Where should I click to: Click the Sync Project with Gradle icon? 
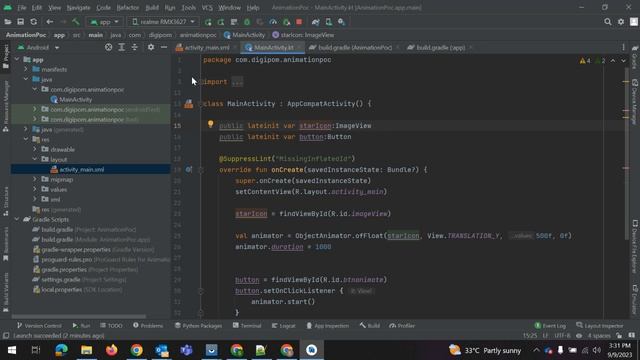tap(315, 22)
